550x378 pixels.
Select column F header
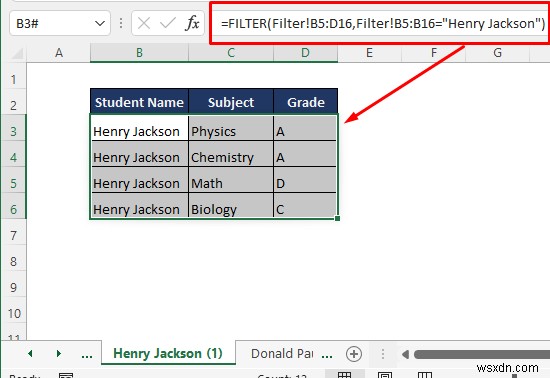pos(434,53)
